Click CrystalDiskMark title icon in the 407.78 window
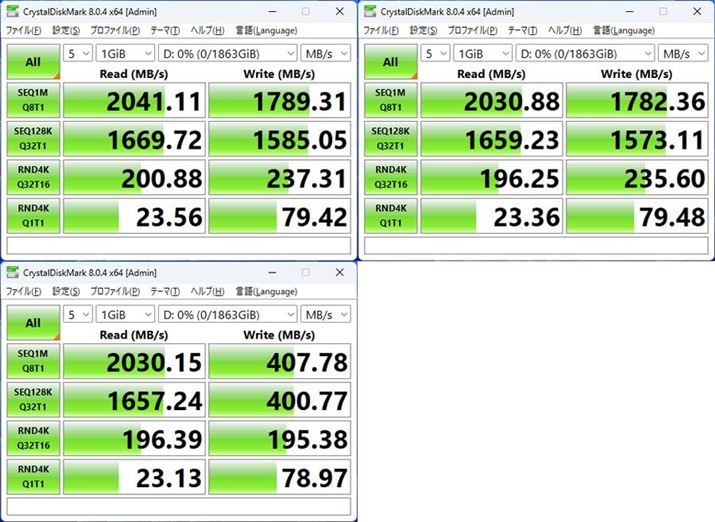715x522 pixels. click(13, 273)
